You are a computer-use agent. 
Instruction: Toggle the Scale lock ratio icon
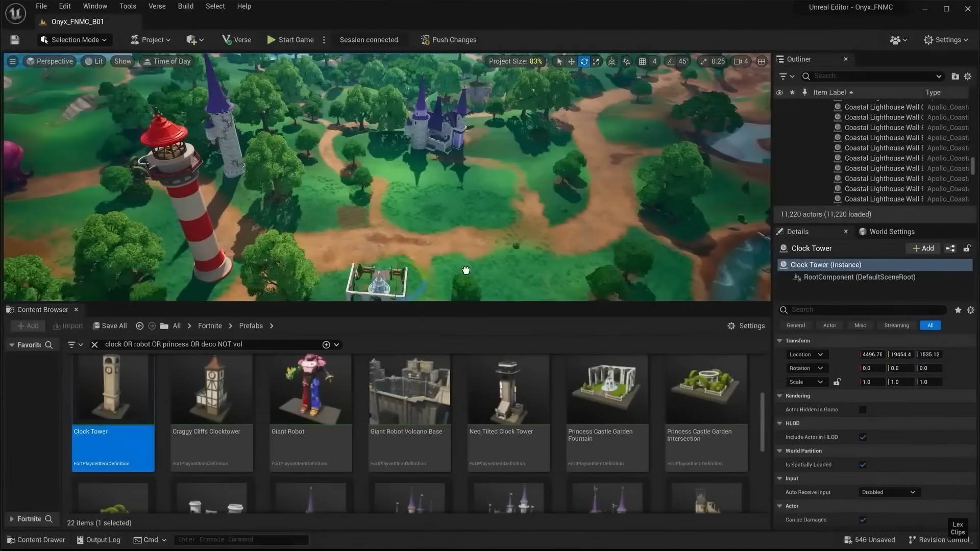click(x=837, y=382)
